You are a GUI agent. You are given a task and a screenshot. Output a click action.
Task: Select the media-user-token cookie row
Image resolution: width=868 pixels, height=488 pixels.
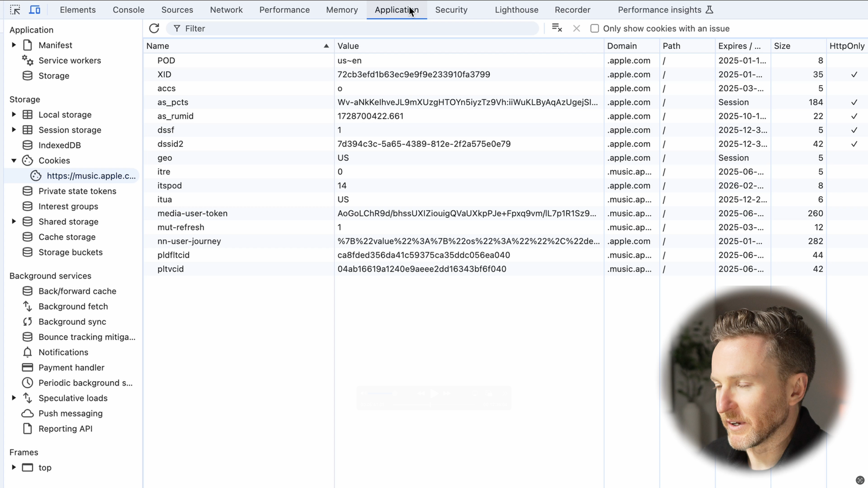coord(192,213)
